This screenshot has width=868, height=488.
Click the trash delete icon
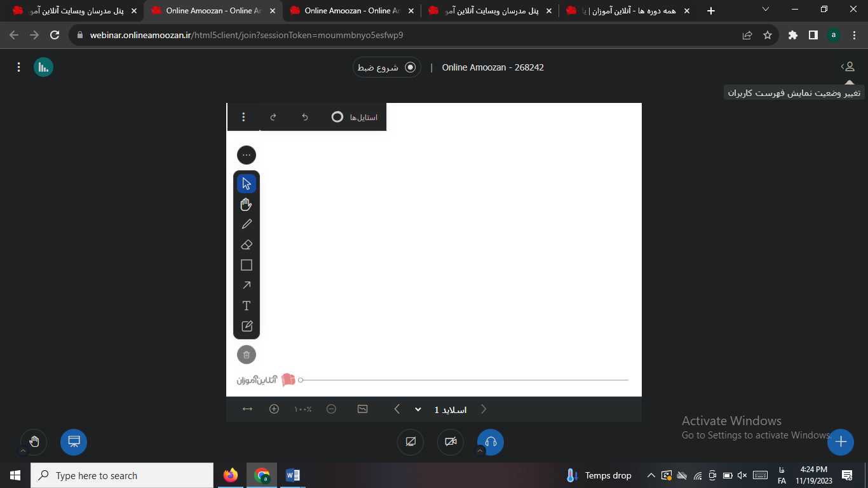247,355
